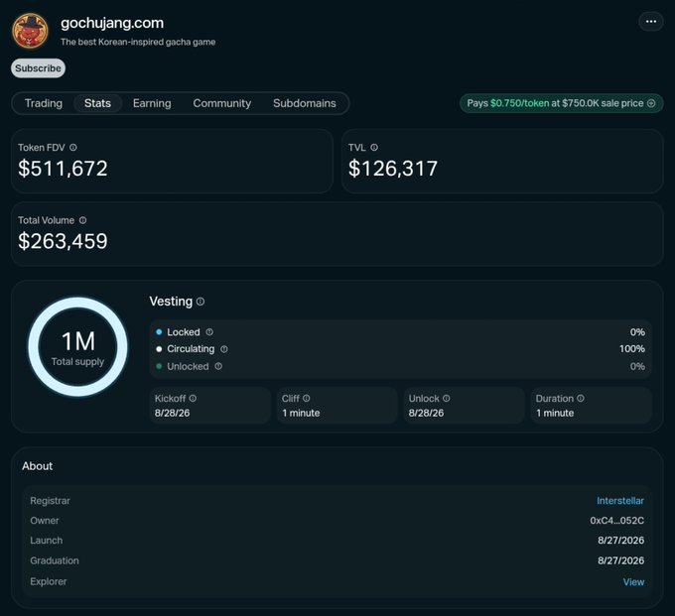Switch to the Trading tab

[44, 103]
